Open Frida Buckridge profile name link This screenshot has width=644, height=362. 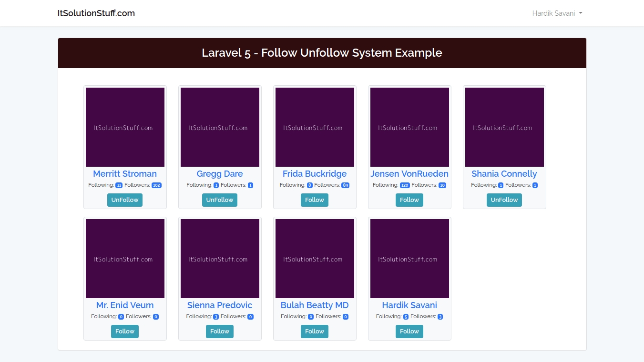[315, 174]
